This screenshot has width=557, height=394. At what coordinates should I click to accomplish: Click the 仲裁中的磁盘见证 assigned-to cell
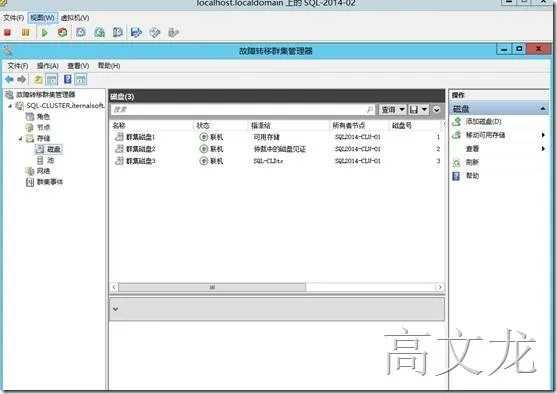click(280, 149)
